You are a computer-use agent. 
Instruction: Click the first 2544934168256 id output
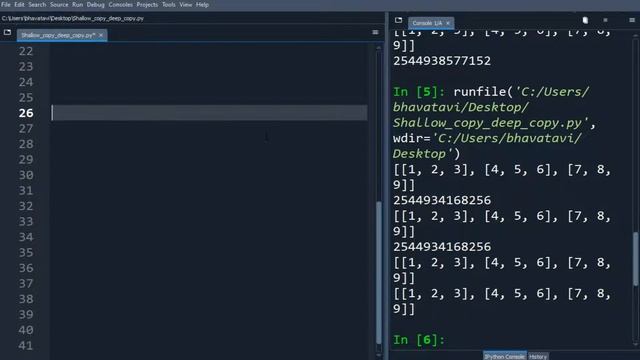[x=442, y=200]
